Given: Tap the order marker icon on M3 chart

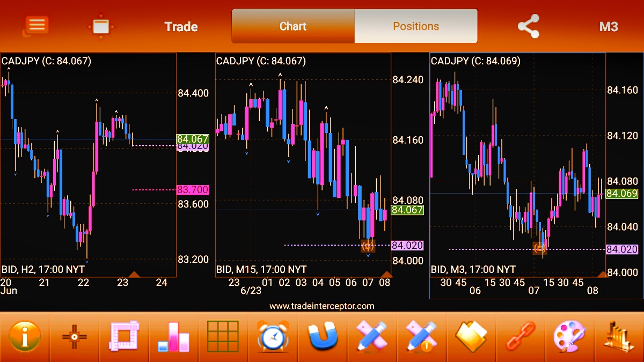Looking at the screenshot, I should coord(540,248).
